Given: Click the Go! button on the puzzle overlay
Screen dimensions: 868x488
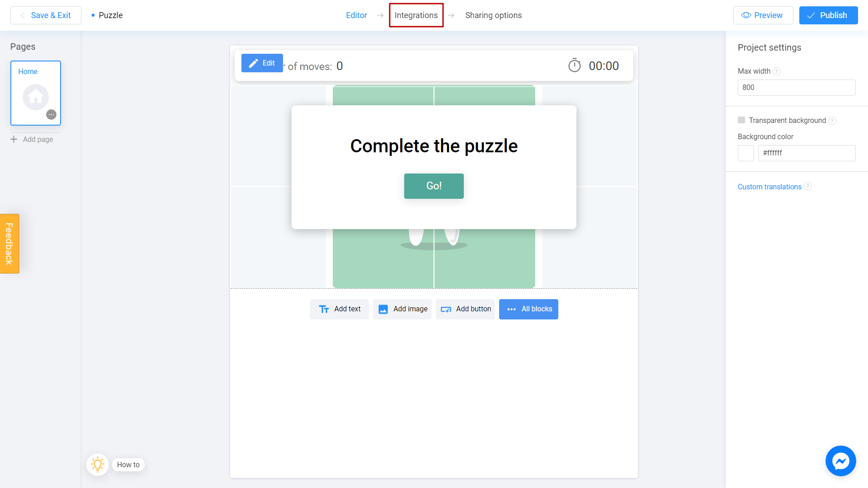Looking at the screenshot, I should tap(434, 186).
